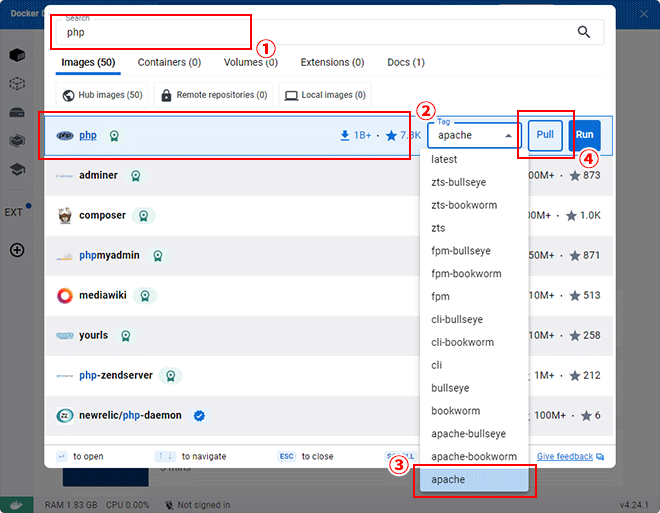Open the php image link
The height and width of the screenshot is (513, 660).
pos(88,136)
